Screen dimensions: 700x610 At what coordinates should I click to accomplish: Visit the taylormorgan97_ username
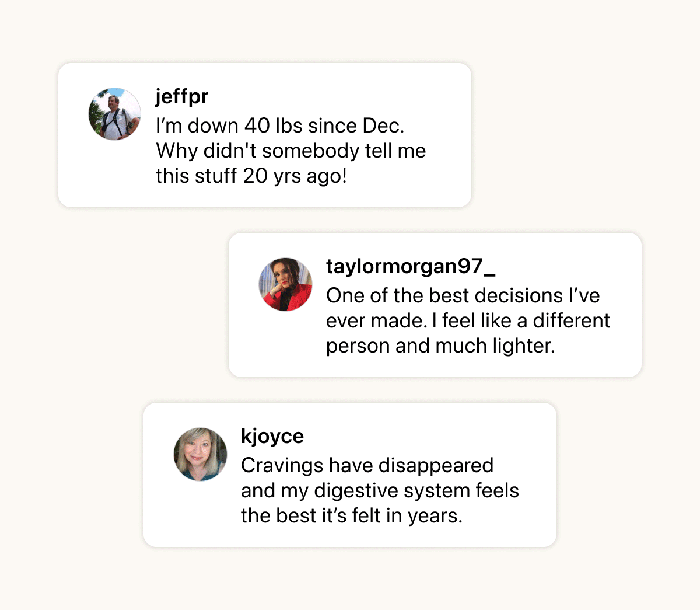pyautogui.click(x=411, y=266)
